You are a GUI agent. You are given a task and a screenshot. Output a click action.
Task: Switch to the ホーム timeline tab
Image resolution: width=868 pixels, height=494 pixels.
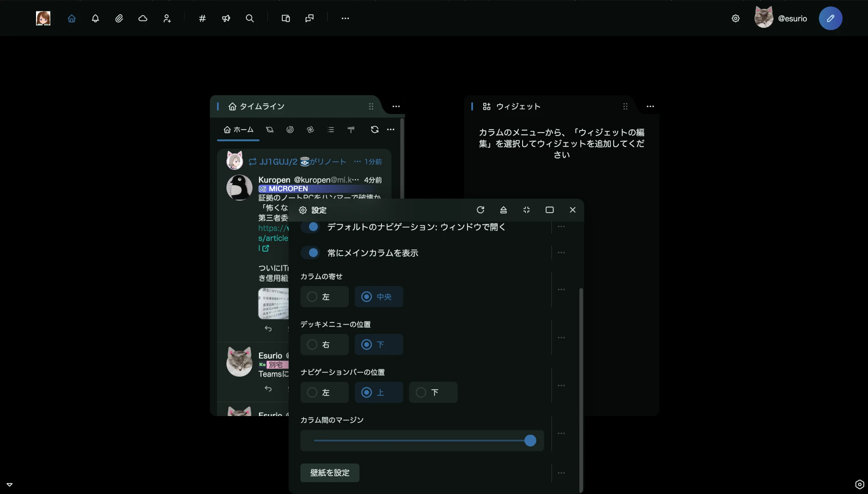238,130
